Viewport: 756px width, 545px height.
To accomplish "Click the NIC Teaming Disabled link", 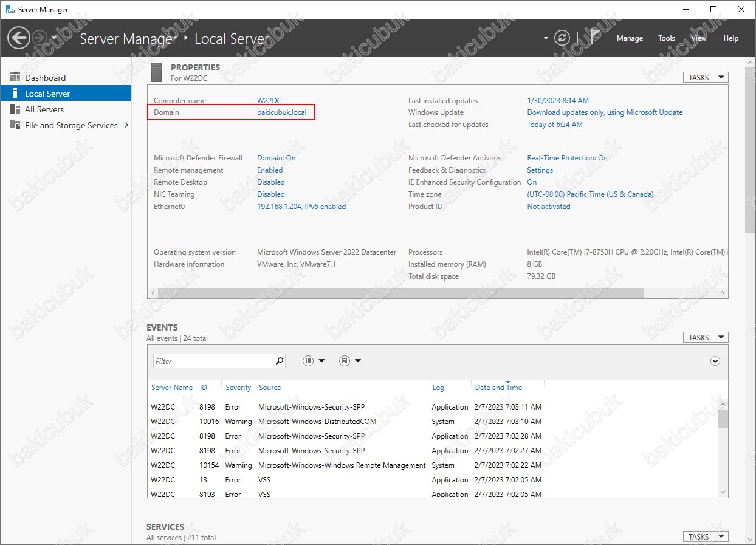I will click(271, 194).
